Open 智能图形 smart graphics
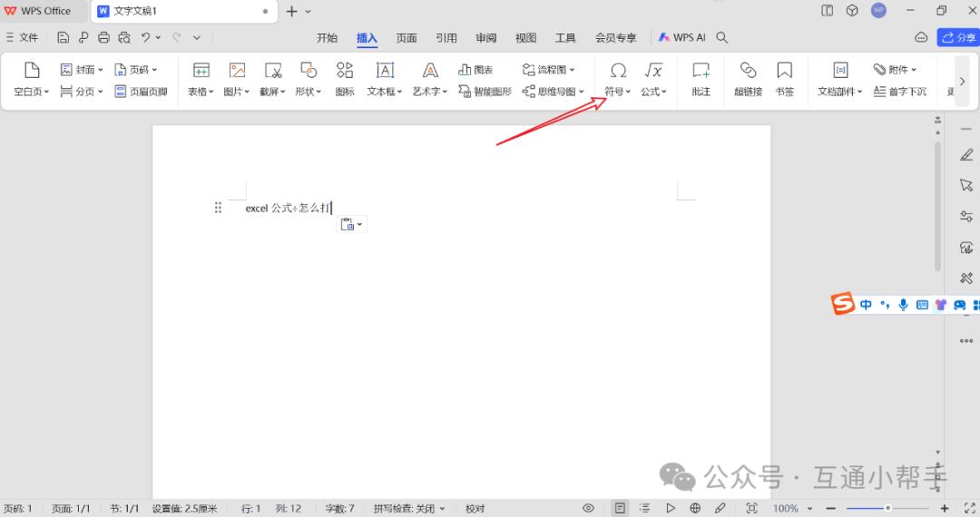The image size is (980, 517). click(485, 92)
